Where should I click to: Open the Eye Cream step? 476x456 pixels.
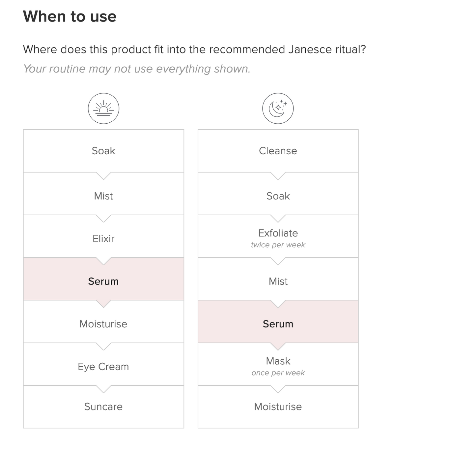point(103,366)
